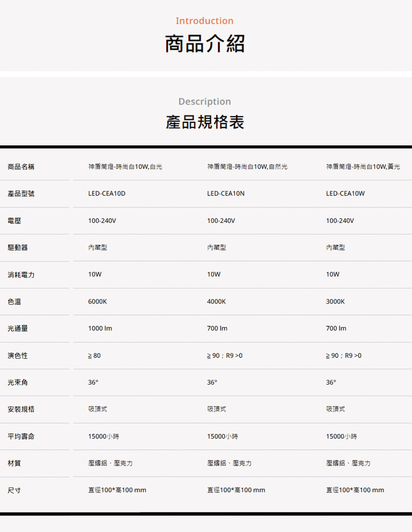
Task: Click the '3000K' color temperature value
Action: tap(336, 302)
